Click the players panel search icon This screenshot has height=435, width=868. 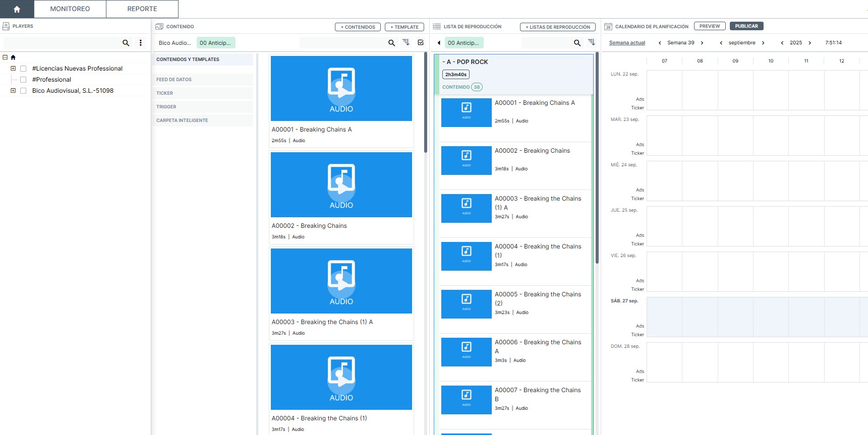tap(126, 43)
